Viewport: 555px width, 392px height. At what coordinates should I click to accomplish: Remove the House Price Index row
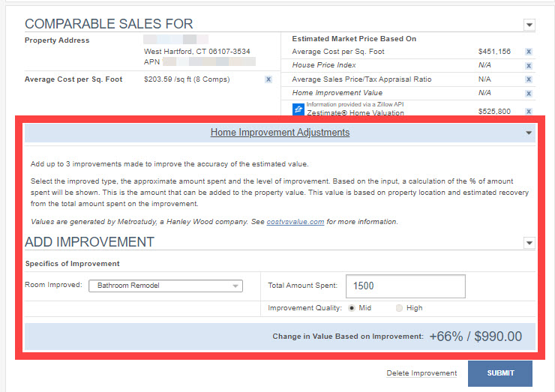(x=529, y=65)
